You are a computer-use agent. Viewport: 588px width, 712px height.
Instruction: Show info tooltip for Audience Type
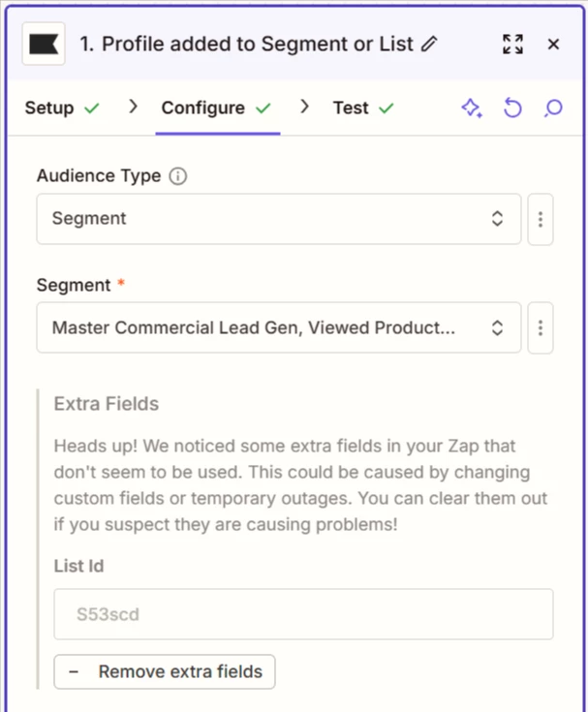click(x=177, y=176)
